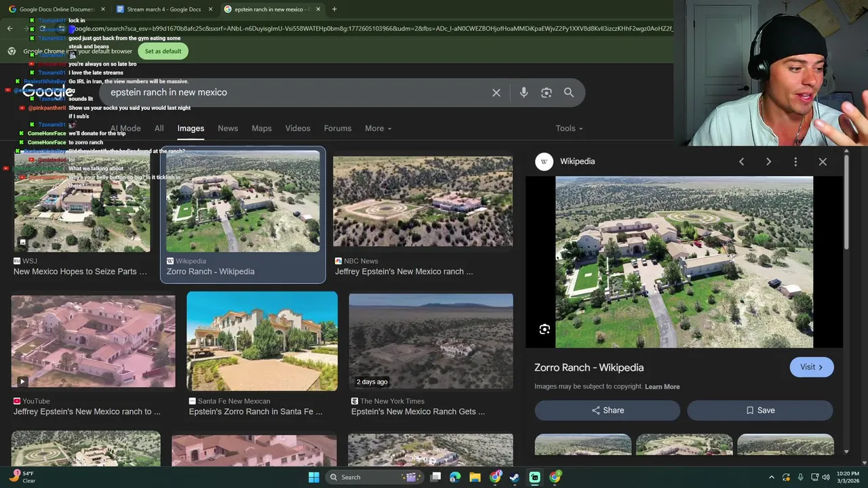
Task: Open The New York Times ranch thumbnail
Action: 431,342
